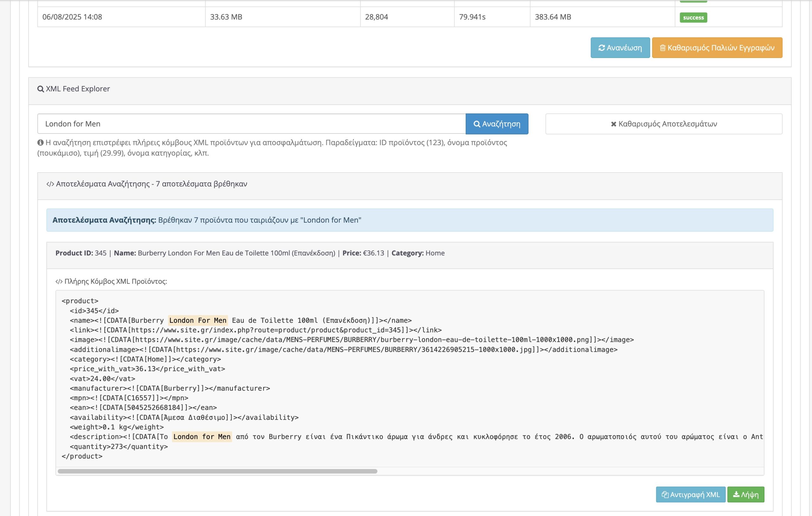Viewport: 812px width, 516px height.
Task: Click the Category: Home text
Action: [x=418, y=253]
